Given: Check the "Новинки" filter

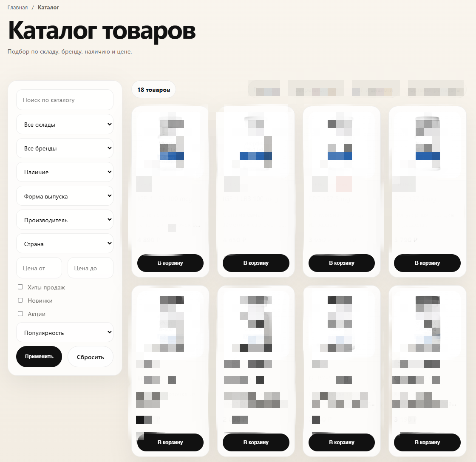Looking at the screenshot, I should point(20,300).
